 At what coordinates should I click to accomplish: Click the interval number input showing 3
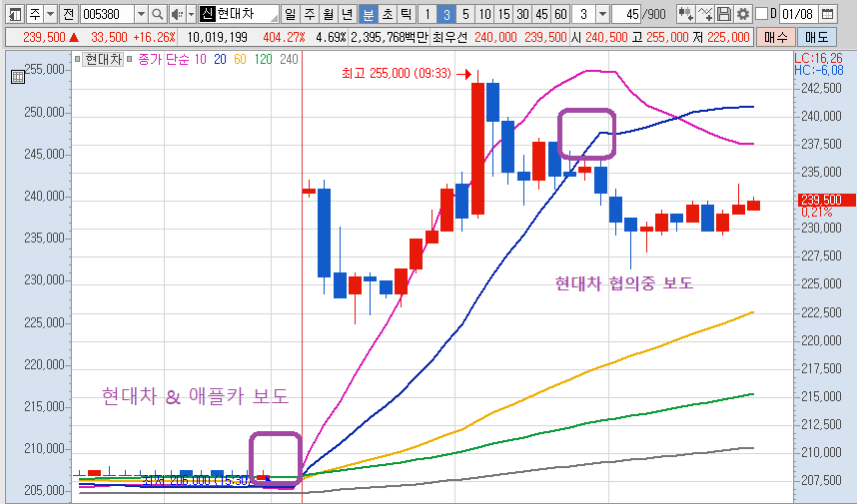(583, 14)
